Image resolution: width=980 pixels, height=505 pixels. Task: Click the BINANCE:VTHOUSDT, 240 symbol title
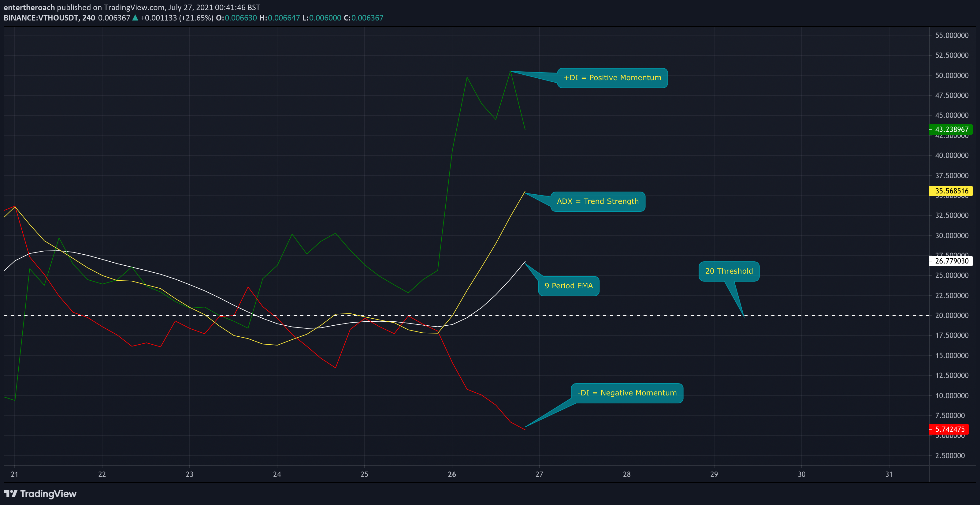click(x=50, y=17)
